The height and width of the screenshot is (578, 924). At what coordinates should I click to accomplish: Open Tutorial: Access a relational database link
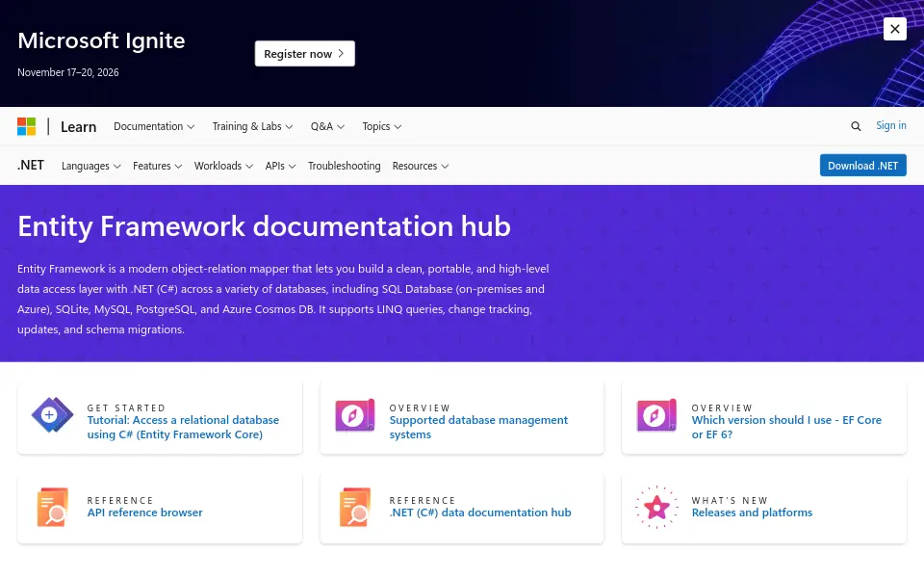183,427
